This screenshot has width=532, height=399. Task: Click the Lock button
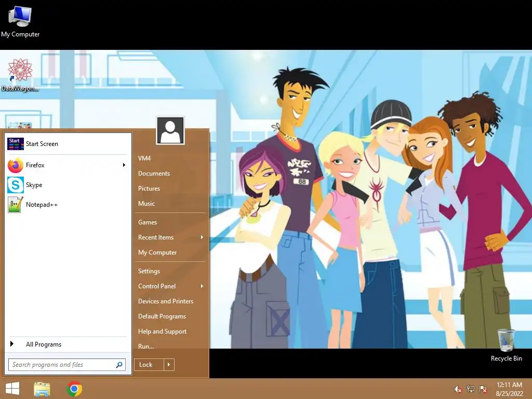point(149,365)
